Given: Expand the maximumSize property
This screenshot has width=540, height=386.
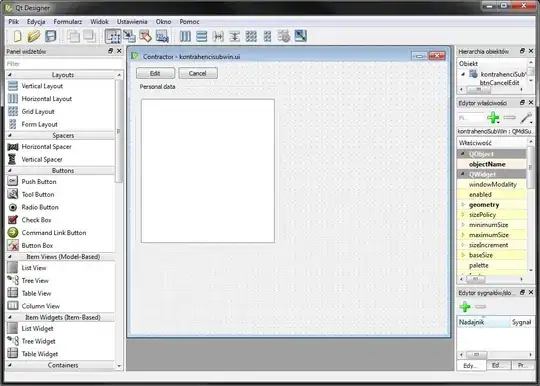Looking at the screenshot, I should click(463, 235).
